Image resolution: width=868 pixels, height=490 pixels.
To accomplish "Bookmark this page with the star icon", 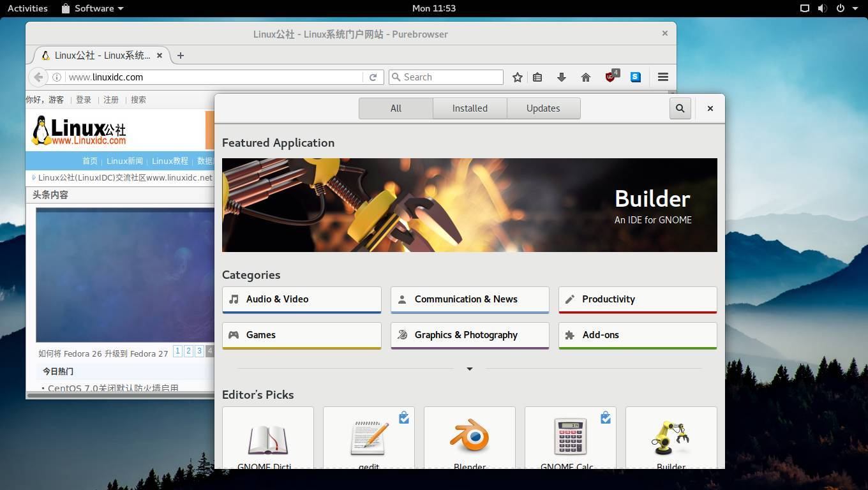I will click(518, 77).
